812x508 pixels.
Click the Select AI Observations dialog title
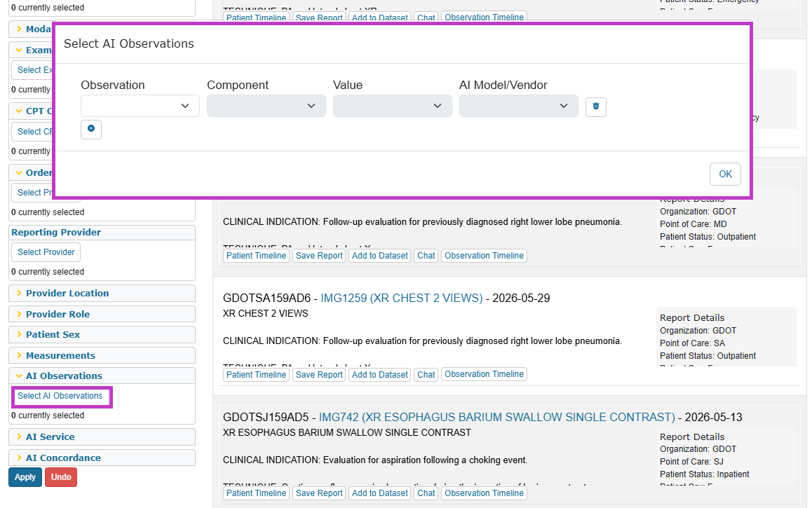coord(129,43)
